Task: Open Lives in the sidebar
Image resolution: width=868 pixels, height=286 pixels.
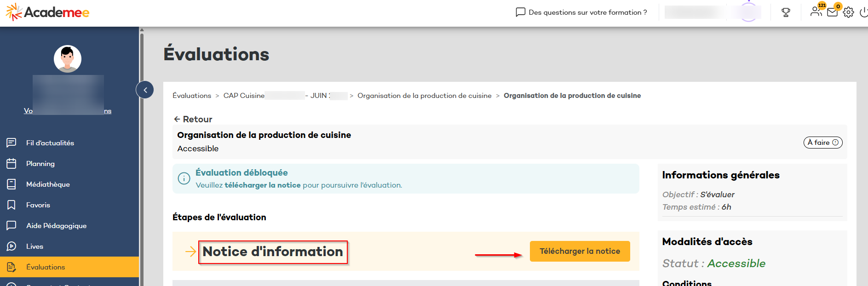Action: [x=34, y=246]
